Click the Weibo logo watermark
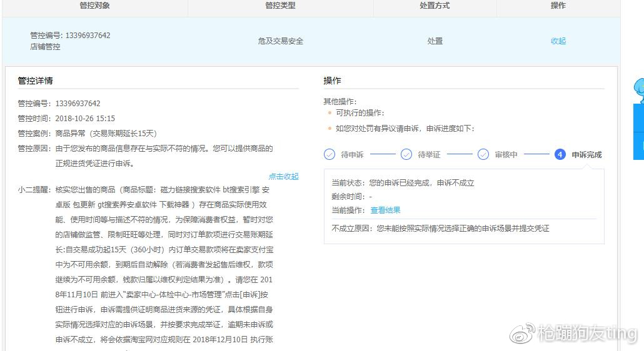Screen dimensions: 644x351 tap(522, 334)
